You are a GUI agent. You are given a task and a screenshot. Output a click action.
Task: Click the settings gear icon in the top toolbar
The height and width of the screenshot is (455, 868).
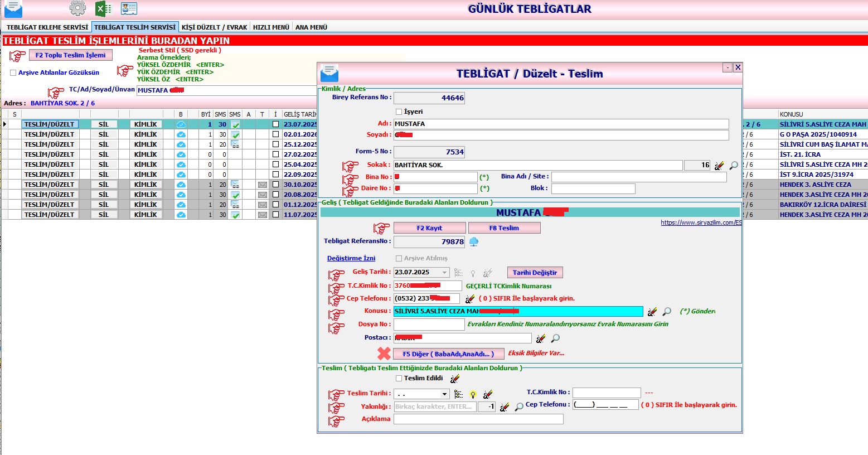[x=77, y=8]
